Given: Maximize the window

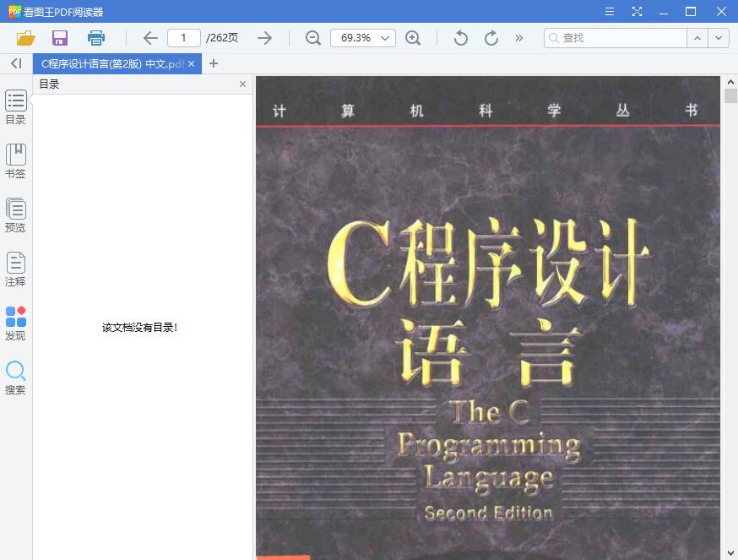Looking at the screenshot, I should (691, 11).
